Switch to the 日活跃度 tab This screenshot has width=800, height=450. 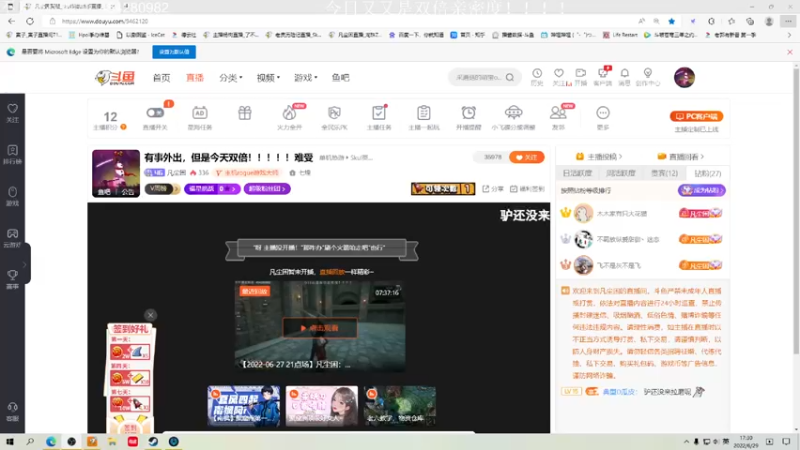[577, 173]
